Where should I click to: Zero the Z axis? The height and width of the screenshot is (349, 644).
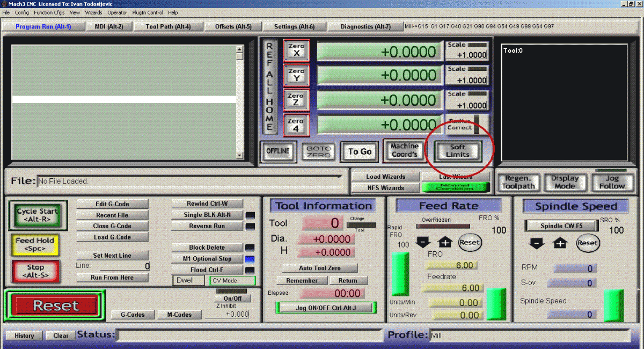click(296, 99)
